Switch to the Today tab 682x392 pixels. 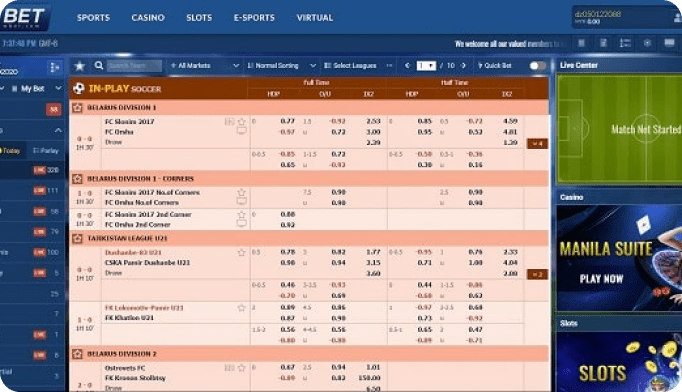pos(11,151)
